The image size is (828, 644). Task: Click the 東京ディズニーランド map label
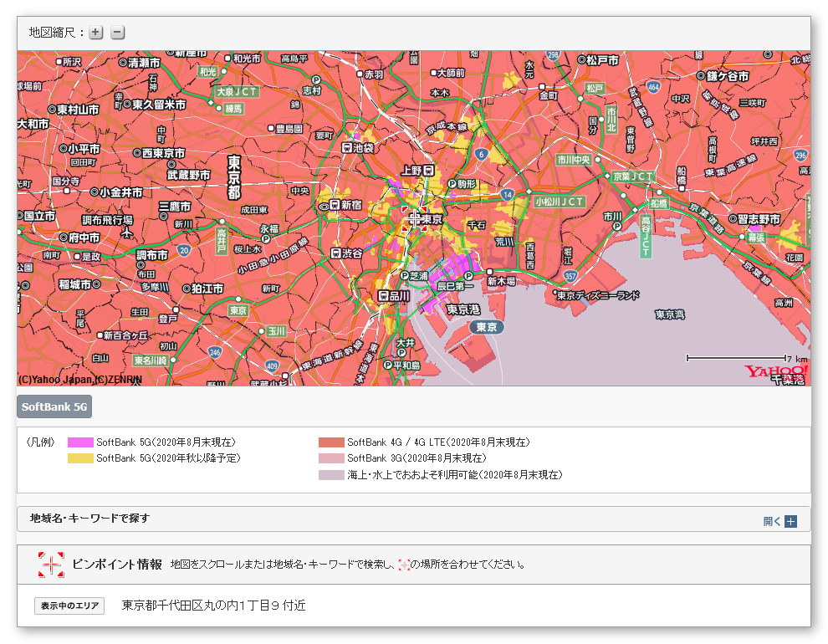(599, 295)
